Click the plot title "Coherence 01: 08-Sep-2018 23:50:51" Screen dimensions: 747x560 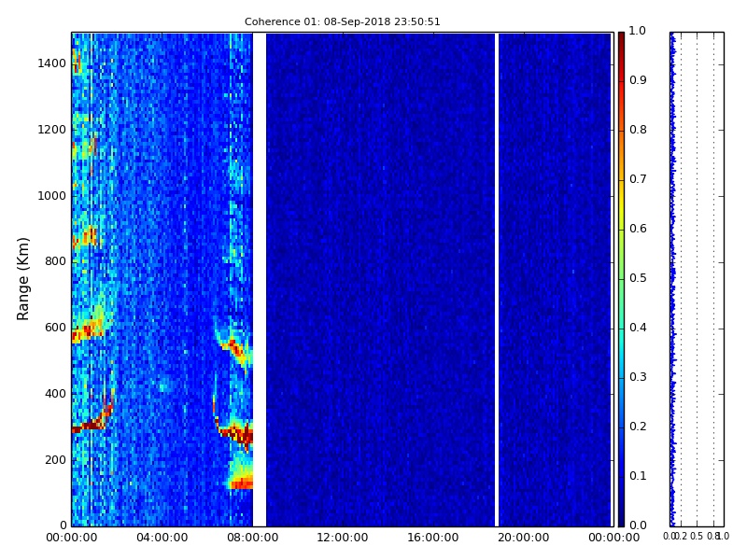pos(342,21)
